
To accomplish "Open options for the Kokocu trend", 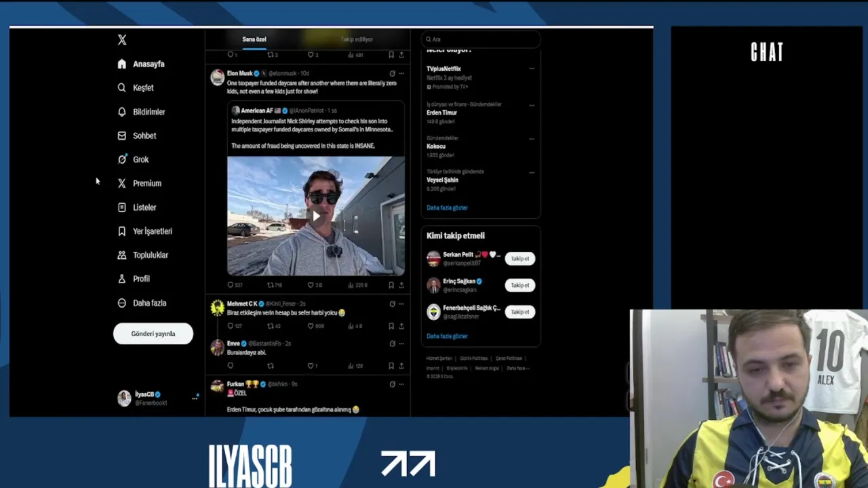I will [532, 138].
